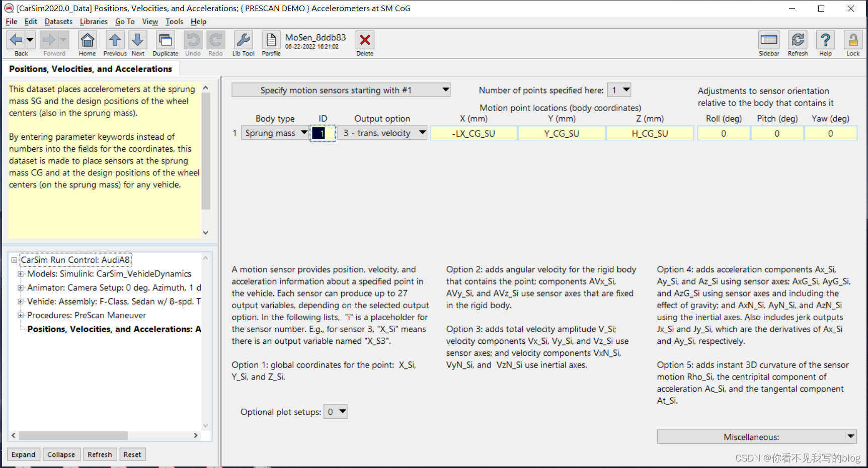Open the Help menu
Screen dimensions: 868x468
tap(198, 22)
